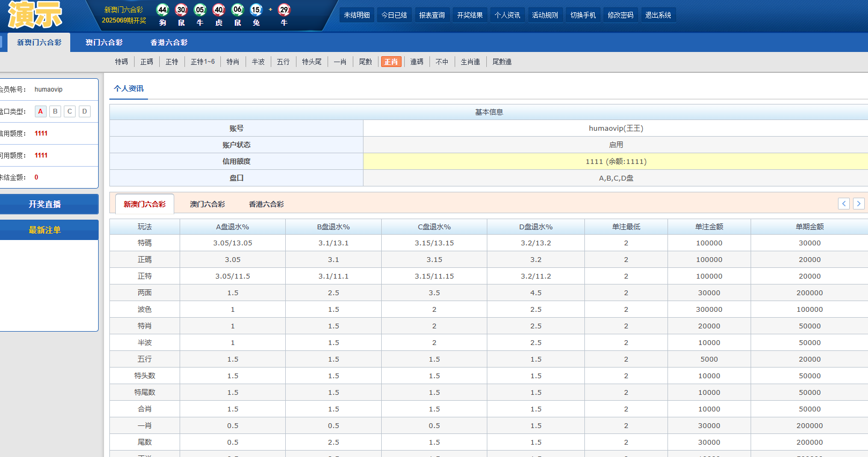Click member account humaovip text

pyautogui.click(x=49, y=89)
